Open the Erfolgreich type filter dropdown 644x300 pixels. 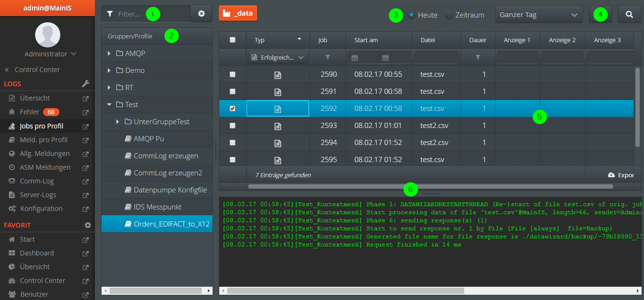278,57
